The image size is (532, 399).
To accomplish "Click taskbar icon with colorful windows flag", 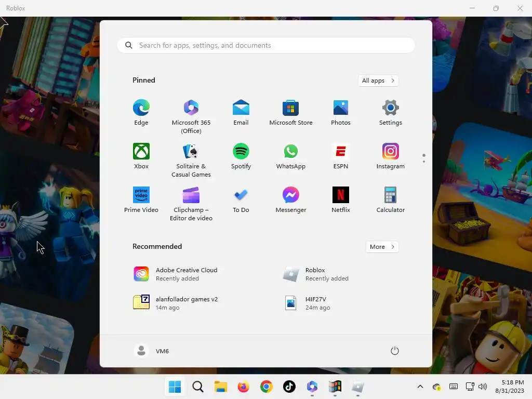I will 335,387.
